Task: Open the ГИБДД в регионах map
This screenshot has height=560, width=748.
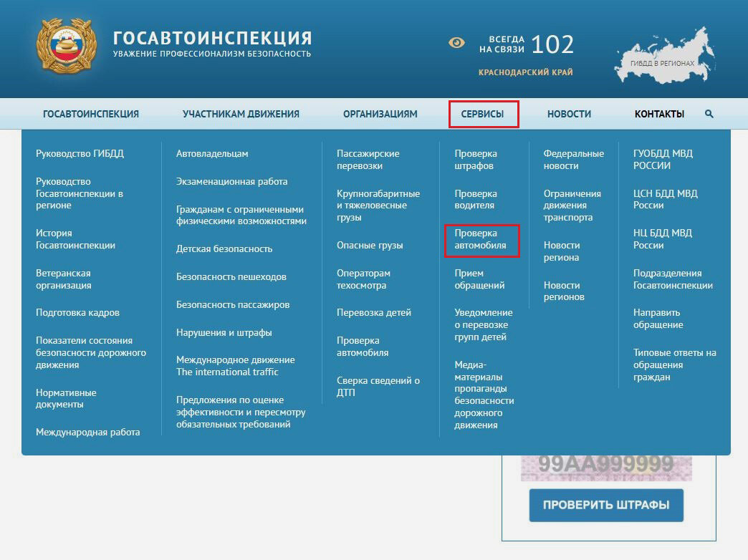Action: click(x=664, y=57)
